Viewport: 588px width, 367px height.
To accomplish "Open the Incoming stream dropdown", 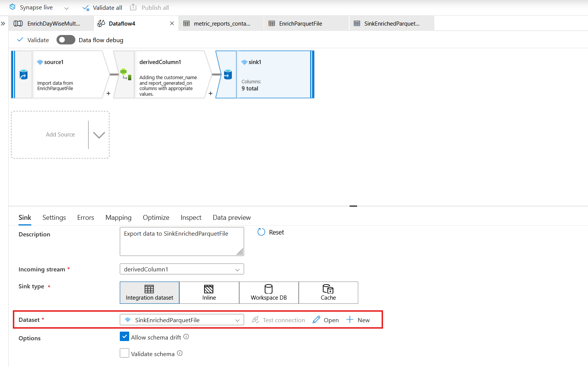I will pyautogui.click(x=237, y=269).
